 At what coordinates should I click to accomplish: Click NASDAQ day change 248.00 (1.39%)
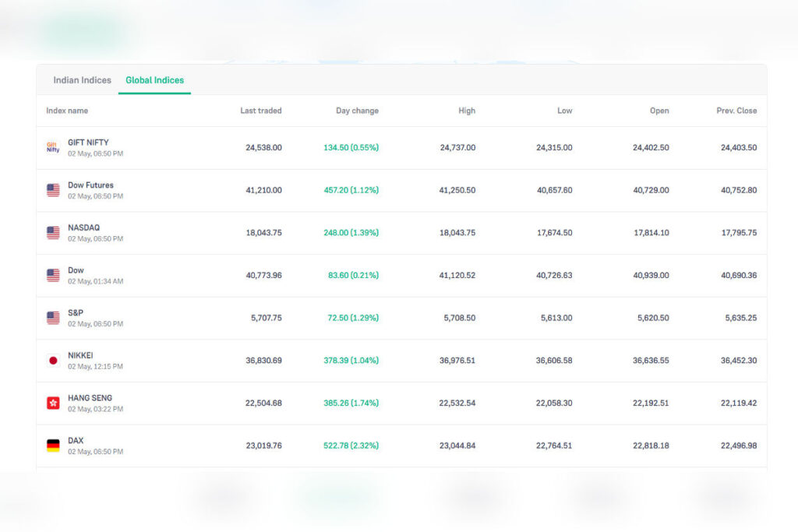coord(351,233)
